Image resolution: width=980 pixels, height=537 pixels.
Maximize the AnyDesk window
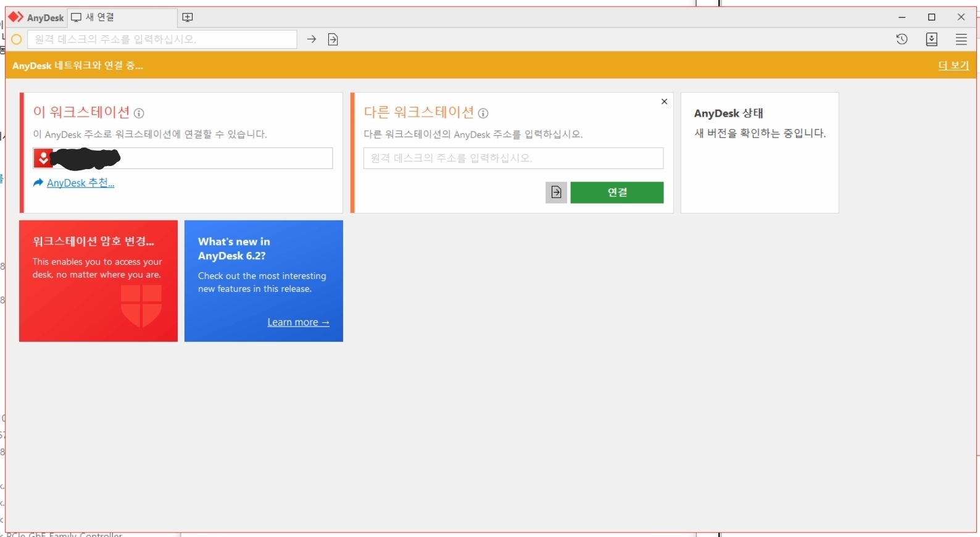click(x=932, y=17)
